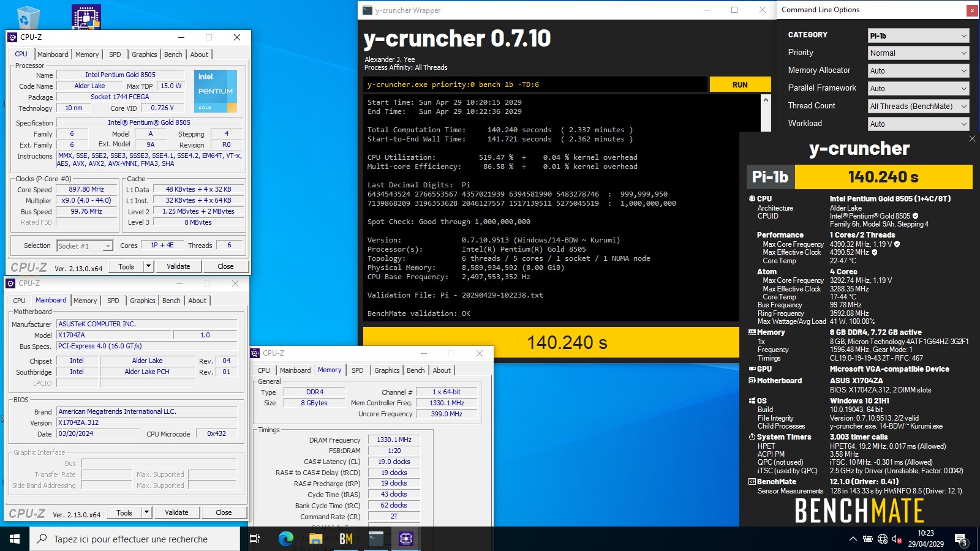Click the DRAM Frequency value 1330.1 MHz

394,440
